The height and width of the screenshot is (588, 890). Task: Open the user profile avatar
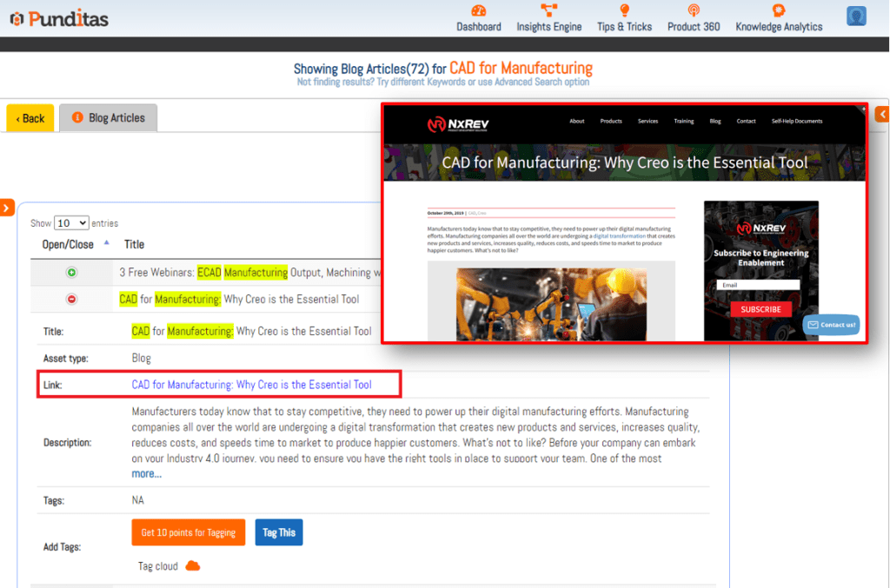tap(857, 17)
